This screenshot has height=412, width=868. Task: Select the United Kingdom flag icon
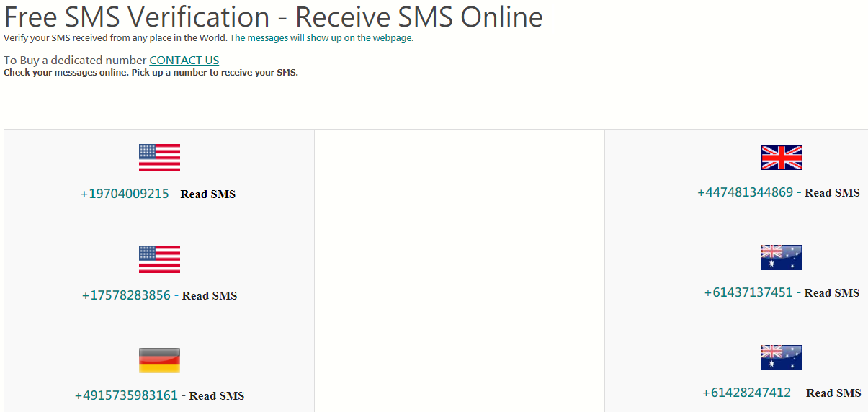click(x=782, y=158)
